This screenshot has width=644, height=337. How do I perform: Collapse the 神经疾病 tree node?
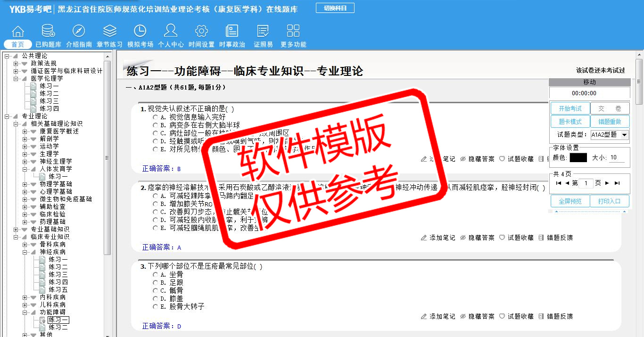pyautogui.click(x=25, y=252)
